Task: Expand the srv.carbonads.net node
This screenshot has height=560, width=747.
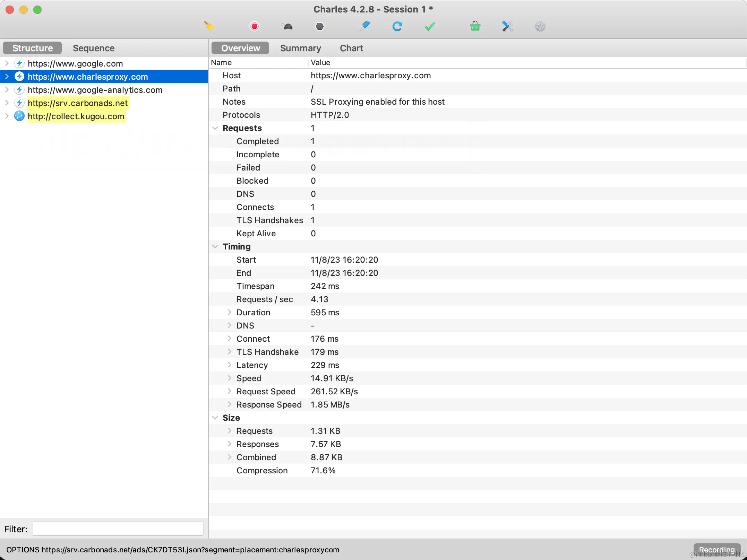Action: [x=7, y=103]
